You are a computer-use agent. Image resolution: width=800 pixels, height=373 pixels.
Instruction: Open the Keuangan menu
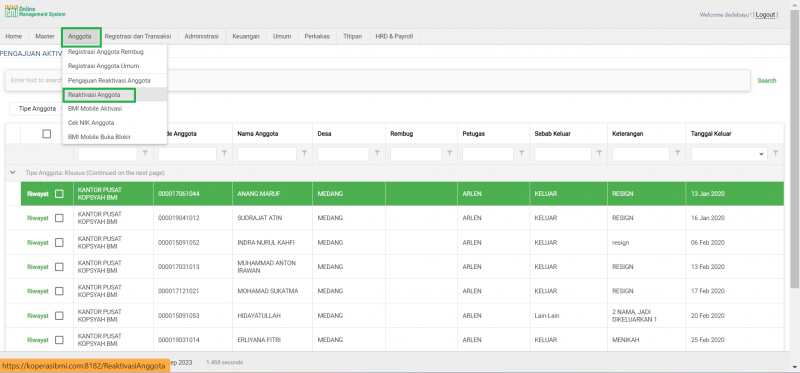pyautogui.click(x=246, y=37)
